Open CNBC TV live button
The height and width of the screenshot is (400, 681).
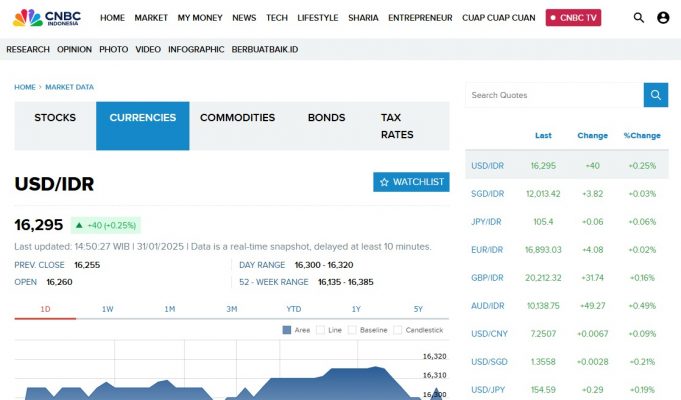pyautogui.click(x=573, y=18)
